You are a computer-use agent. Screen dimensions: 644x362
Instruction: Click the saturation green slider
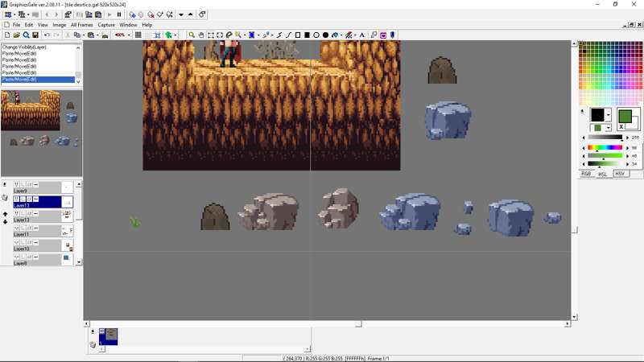pyautogui.click(x=605, y=156)
